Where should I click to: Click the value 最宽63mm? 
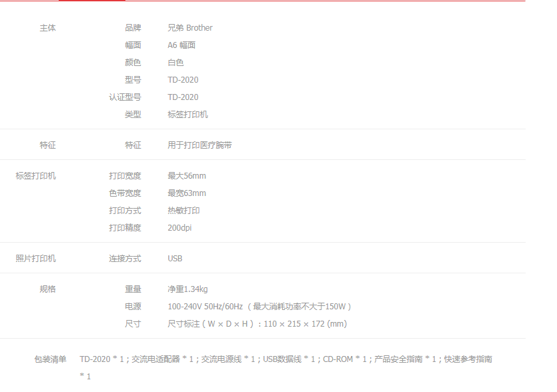click(x=187, y=193)
